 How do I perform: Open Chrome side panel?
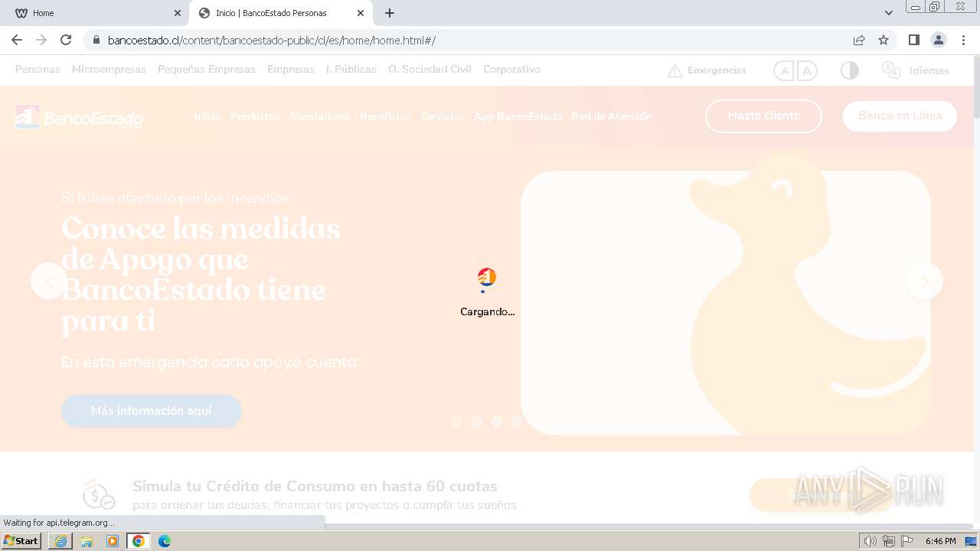pos(913,40)
